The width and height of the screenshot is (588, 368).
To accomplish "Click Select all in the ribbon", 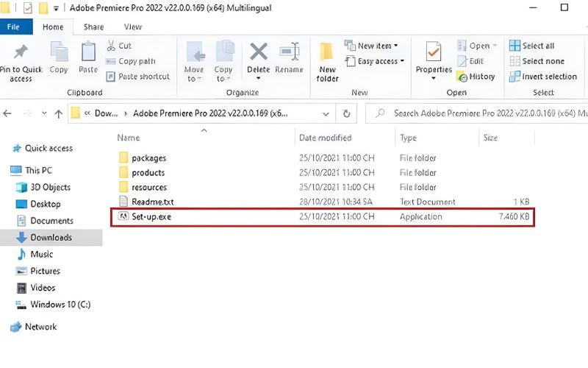I will pos(531,46).
